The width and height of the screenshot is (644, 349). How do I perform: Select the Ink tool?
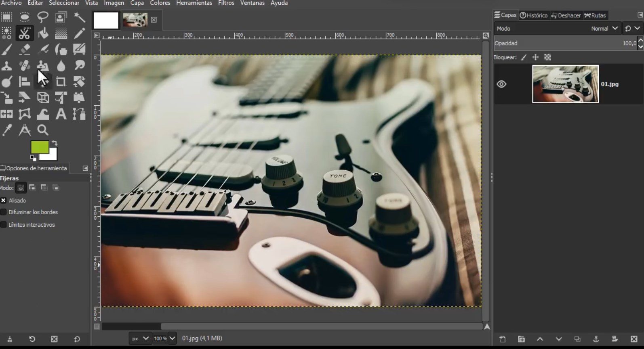tap(61, 49)
